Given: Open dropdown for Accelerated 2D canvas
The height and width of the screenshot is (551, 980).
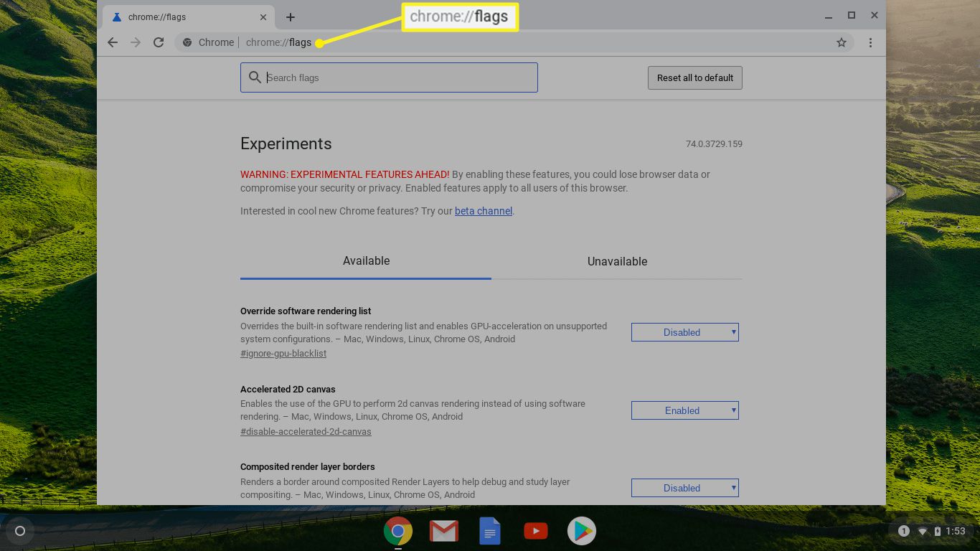Looking at the screenshot, I should point(684,410).
